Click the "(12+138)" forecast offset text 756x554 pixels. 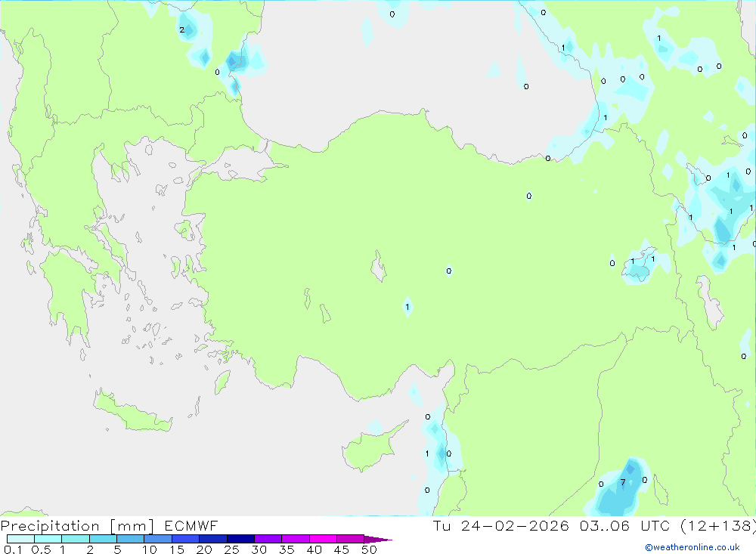tap(717, 525)
